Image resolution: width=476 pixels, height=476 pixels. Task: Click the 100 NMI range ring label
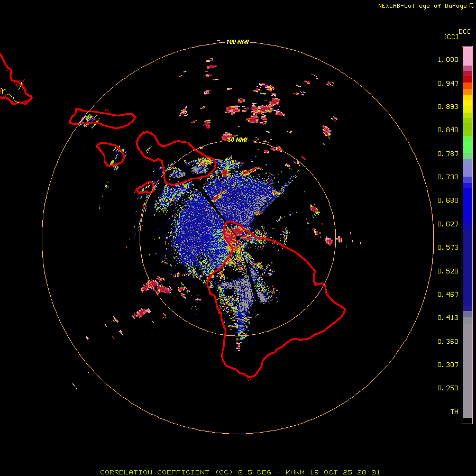(x=237, y=42)
